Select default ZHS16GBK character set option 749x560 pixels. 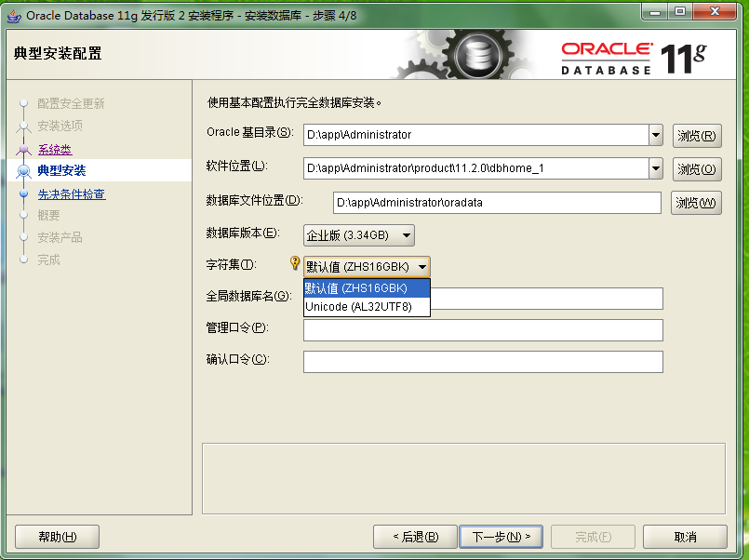click(x=367, y=288)
